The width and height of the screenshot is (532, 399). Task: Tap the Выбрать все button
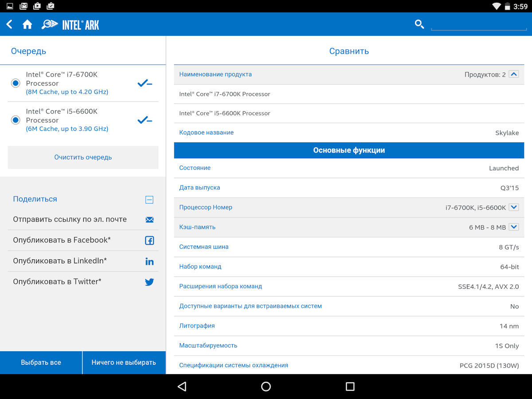[x=41, y=363]
